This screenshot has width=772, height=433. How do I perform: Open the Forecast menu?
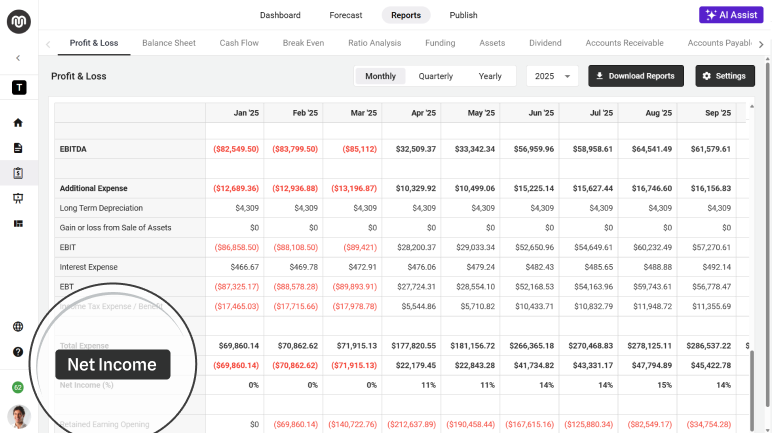[346, 15]
